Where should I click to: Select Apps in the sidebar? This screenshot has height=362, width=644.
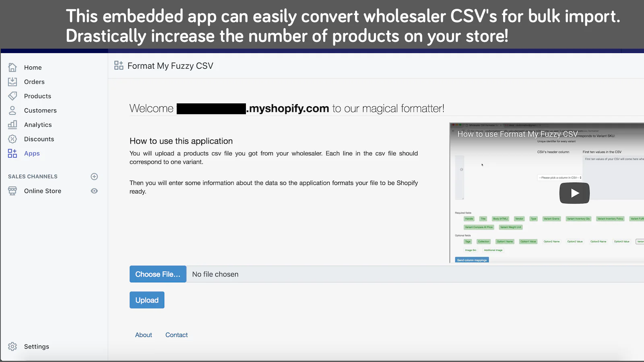pos(32,153)
